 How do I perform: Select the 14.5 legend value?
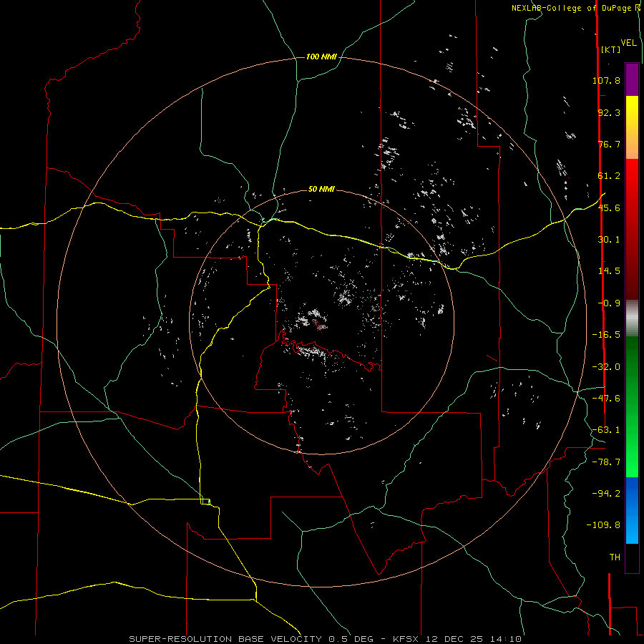[609, 271]
